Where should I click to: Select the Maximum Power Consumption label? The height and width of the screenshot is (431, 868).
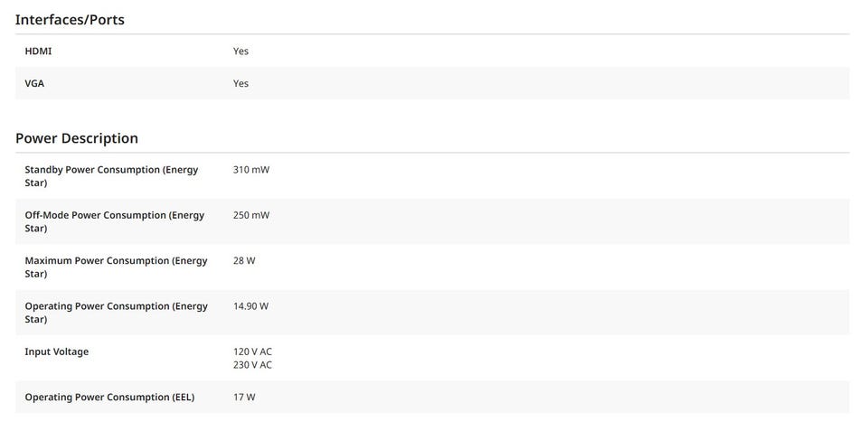[116, 267]
